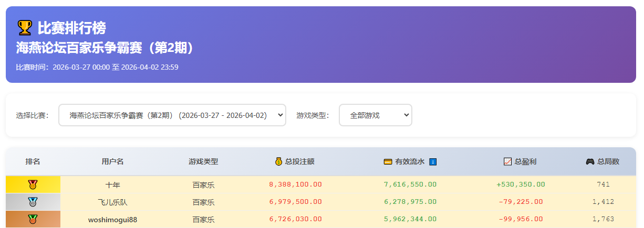
Task: Open user 十年 in the ranking
Action: (x=113, y=184)
